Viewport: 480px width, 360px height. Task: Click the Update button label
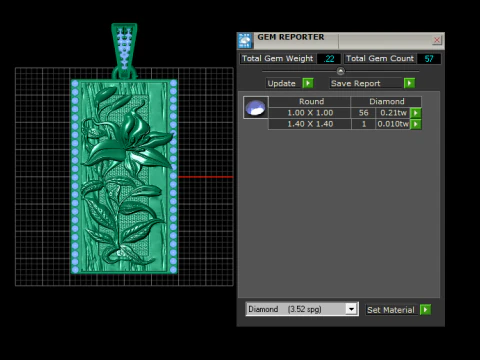coord(282,83)
